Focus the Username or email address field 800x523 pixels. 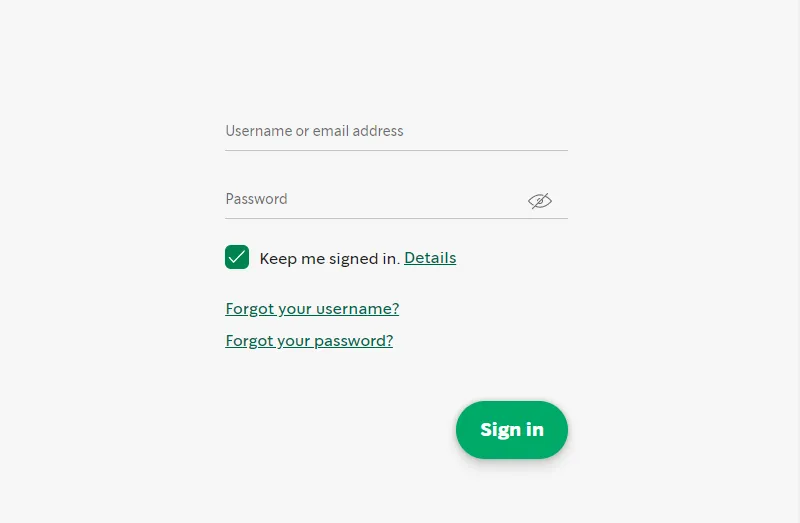(x=396, y=131)
